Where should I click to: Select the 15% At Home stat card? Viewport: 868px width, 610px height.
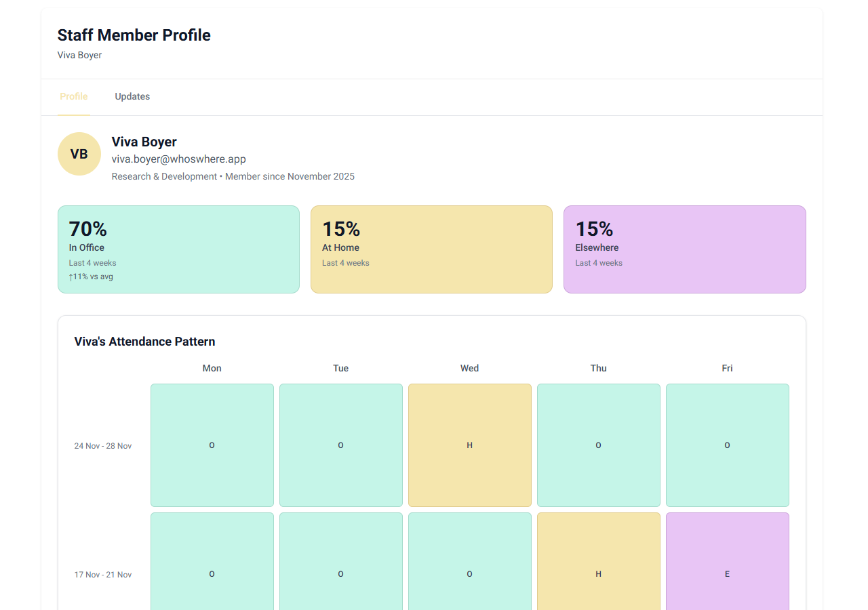pyautogui.click(x=431, y=249)
